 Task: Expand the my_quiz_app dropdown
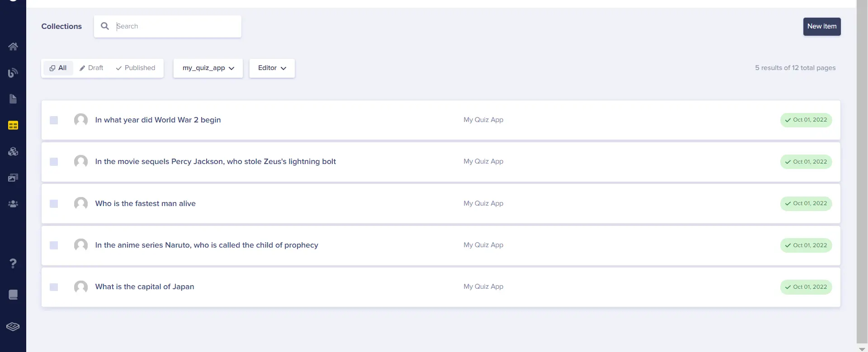pyautogui.click(x=208, y=68)
